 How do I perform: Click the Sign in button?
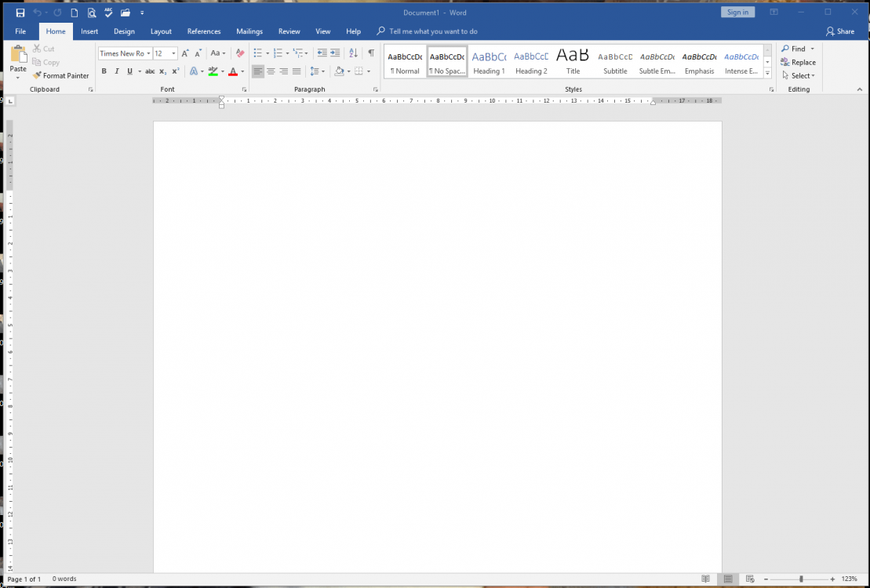coord(737,12)
